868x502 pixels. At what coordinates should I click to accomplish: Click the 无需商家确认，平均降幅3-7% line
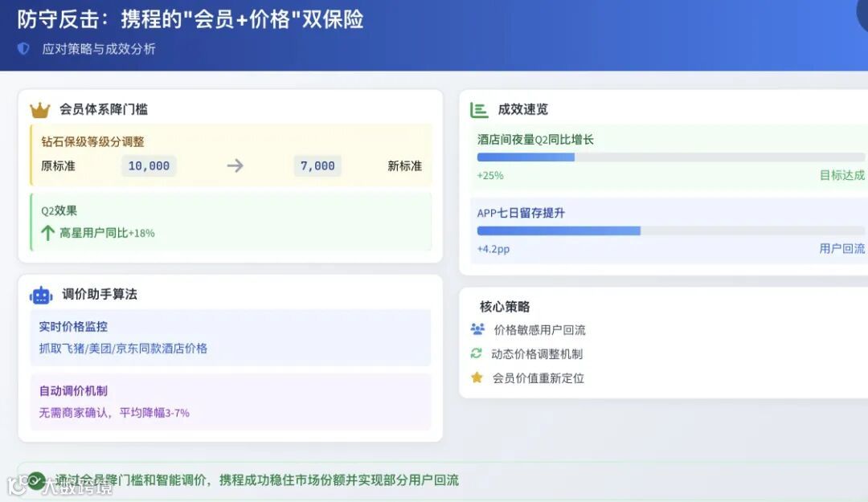tap(114, 413)
